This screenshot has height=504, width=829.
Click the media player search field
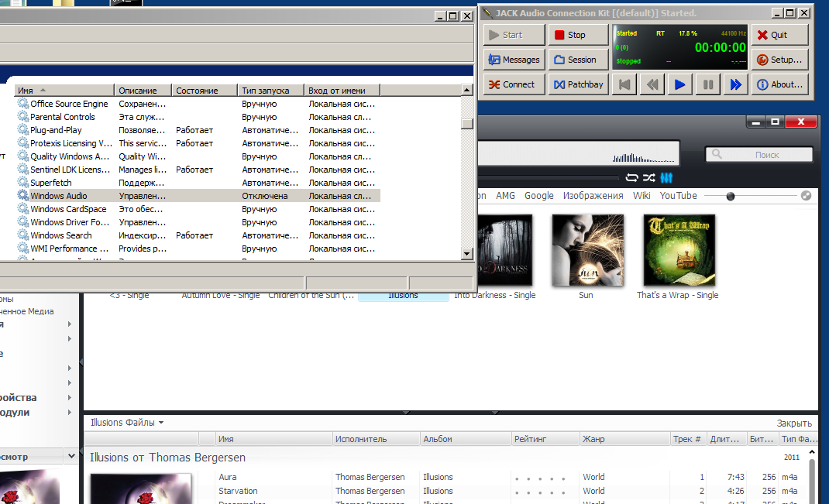[x=759, y=155]
